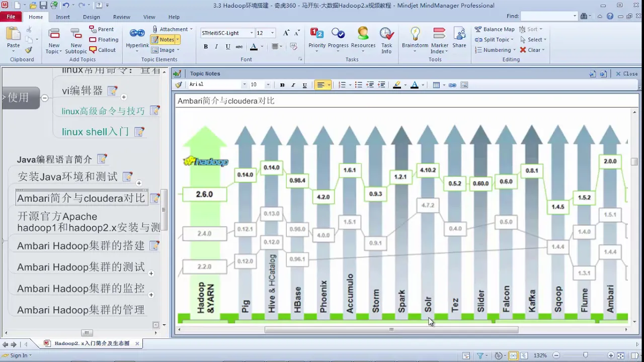Open file via folder icon in quick access

tap(33, 6)
